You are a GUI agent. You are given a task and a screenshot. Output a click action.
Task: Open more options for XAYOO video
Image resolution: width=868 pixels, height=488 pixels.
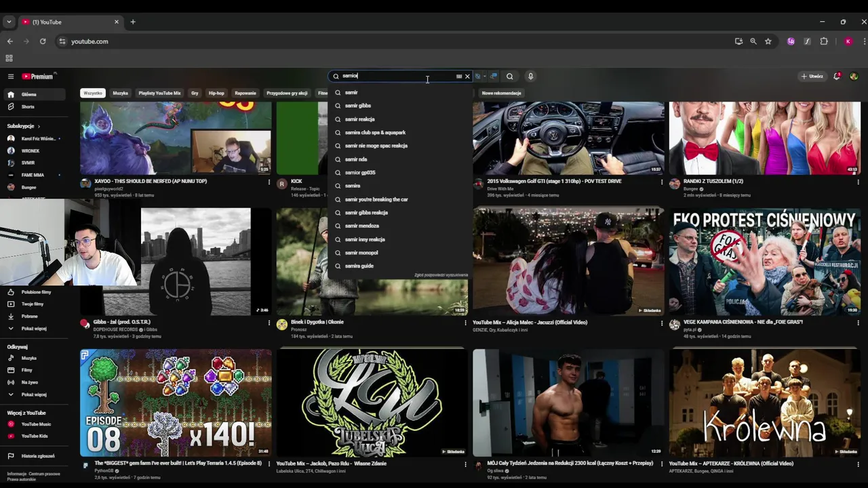coord(269,182)
